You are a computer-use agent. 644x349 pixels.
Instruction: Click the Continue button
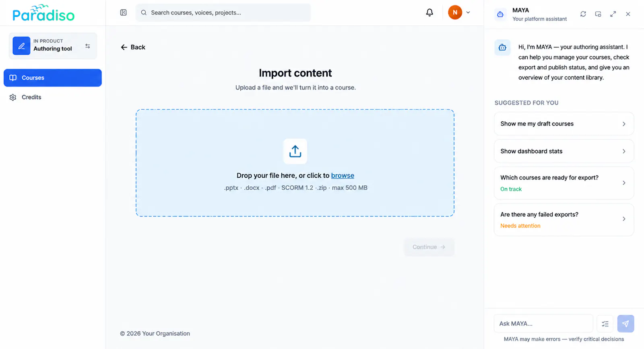pyautogui.click(x=429, y=247)
